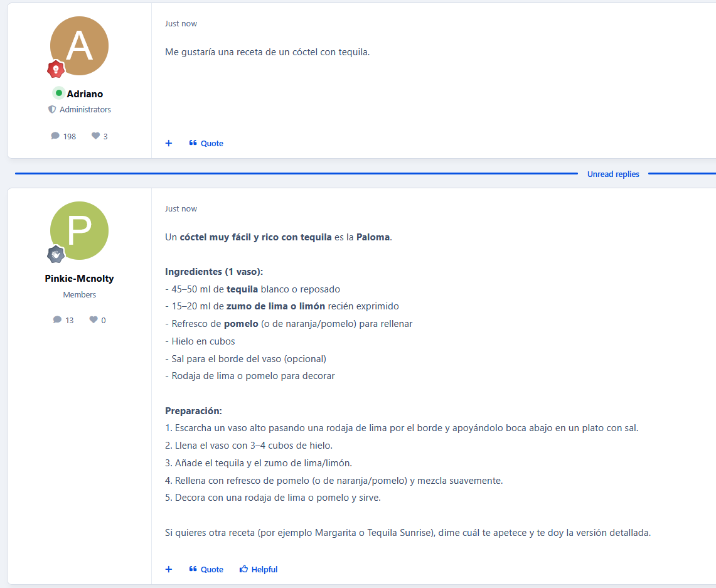Click the Unread replies divider label
716x588 pixels.
tap(613, 174)
